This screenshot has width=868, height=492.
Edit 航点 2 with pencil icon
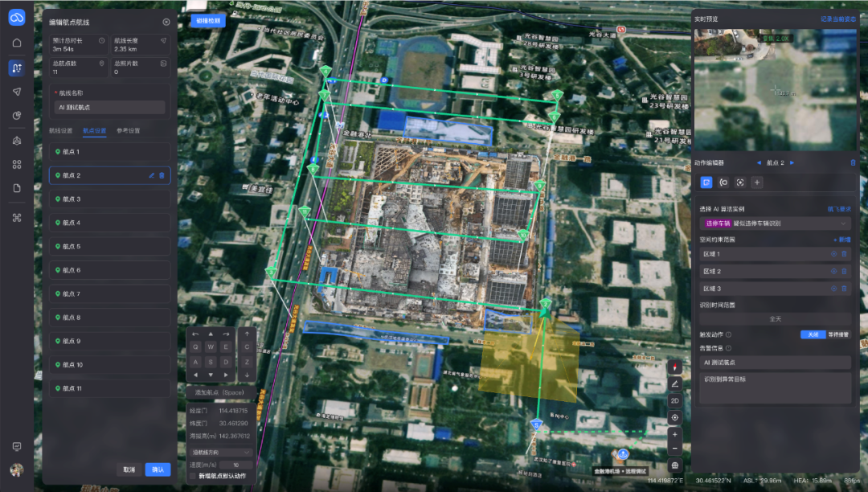[151, 175]
